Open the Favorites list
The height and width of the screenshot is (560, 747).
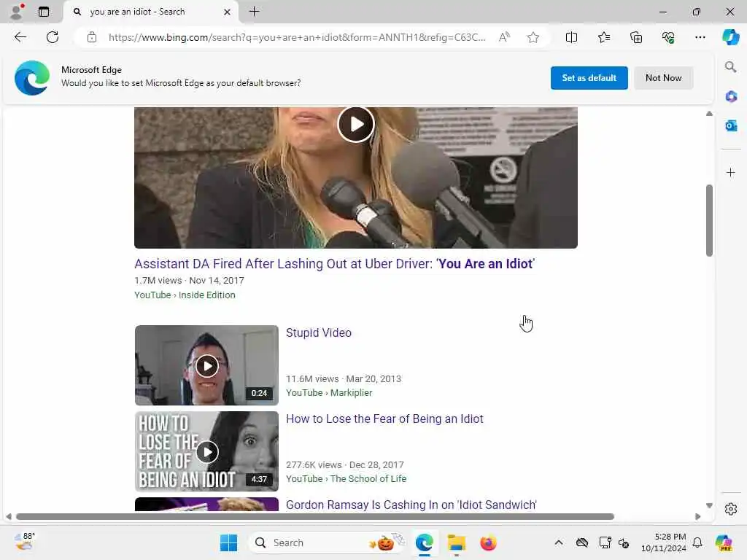pos(603,37)
